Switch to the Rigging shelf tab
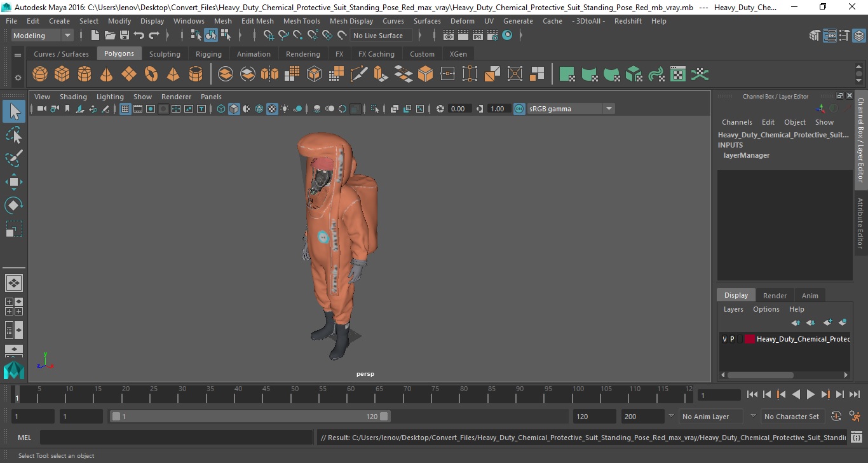This screenshot has width=868, height=463. click(208, 54)
